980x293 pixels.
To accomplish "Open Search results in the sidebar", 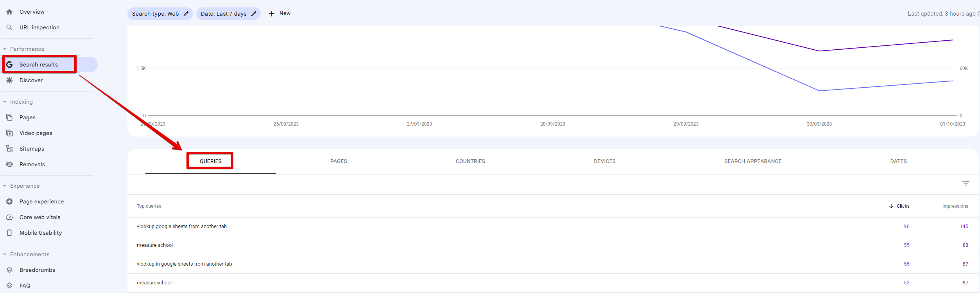I will tap(50, 65).
